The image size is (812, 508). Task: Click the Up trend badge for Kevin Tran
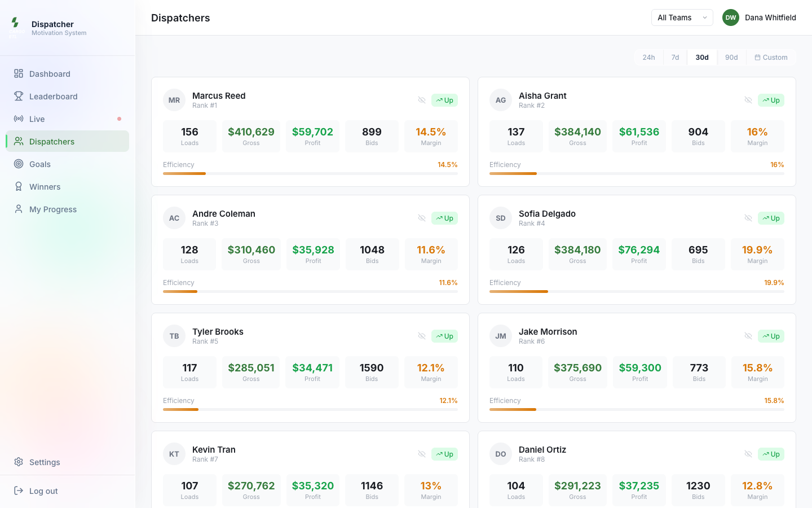tap(444, 454)
